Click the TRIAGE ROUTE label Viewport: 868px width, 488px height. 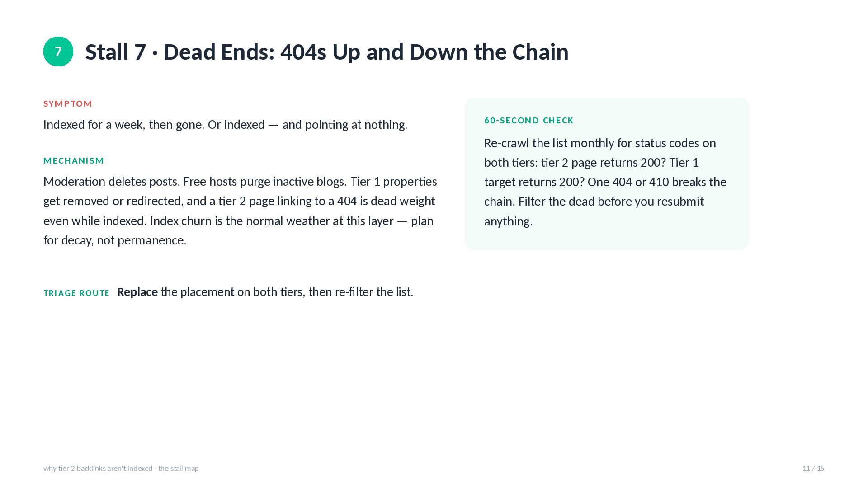tap(76, 293)
